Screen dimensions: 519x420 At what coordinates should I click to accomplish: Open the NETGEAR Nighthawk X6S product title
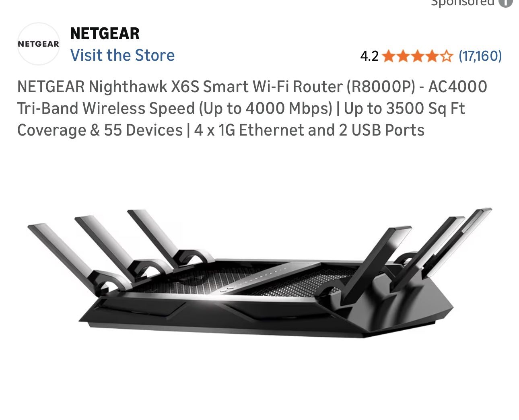click(252, 108)
